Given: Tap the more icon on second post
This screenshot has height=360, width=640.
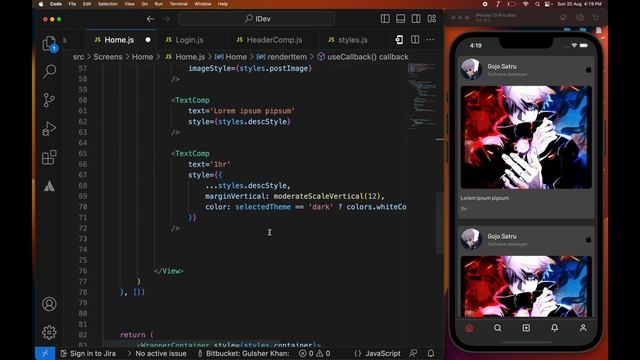Looking at the screenshot, I should click(588, 240).
